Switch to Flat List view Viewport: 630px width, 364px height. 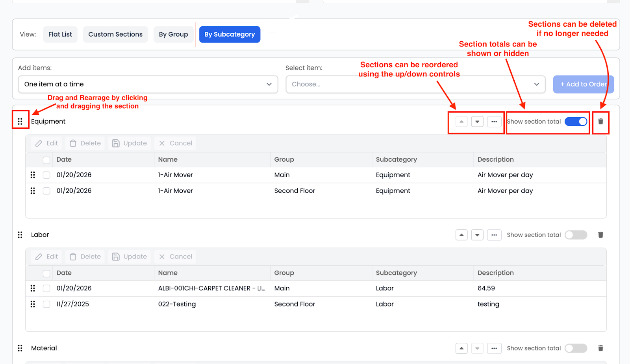point(60,34)
